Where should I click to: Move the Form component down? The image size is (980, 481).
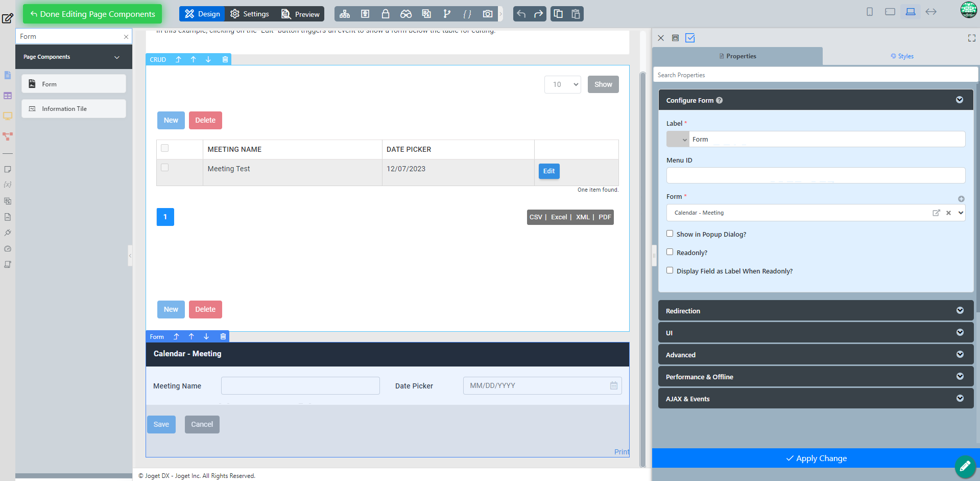(x=206, y=336)
